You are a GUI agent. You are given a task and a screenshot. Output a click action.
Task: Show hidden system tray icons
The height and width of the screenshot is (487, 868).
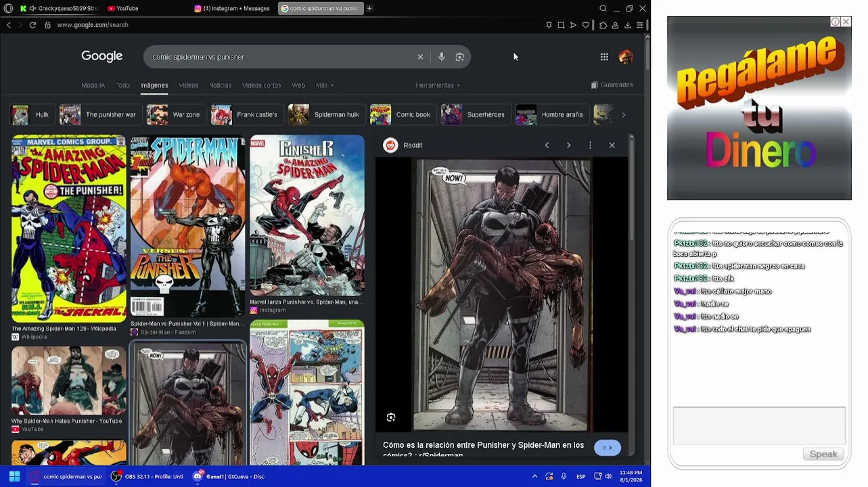pyautogui.click(x=534, y=476)
